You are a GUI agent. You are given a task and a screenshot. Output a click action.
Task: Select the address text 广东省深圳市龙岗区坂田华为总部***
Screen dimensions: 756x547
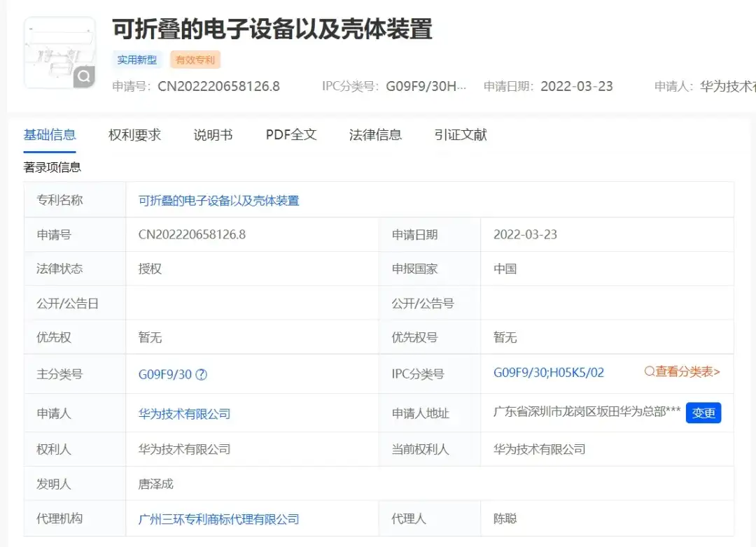pyautogui.click(x=587, y=411)
